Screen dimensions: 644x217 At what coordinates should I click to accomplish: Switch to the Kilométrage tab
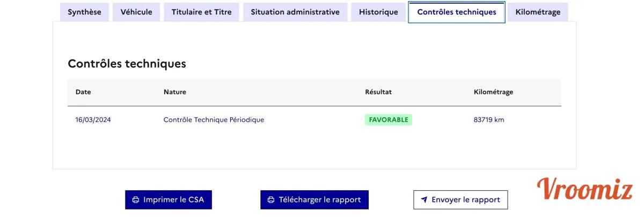pyautogui.click(x=538, y=12)
